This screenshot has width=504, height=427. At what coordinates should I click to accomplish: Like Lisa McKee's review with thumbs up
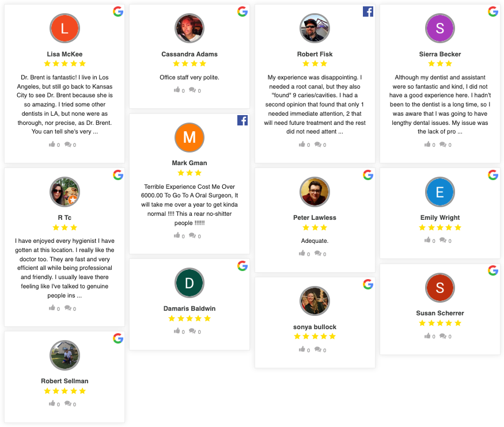(51, 144)
